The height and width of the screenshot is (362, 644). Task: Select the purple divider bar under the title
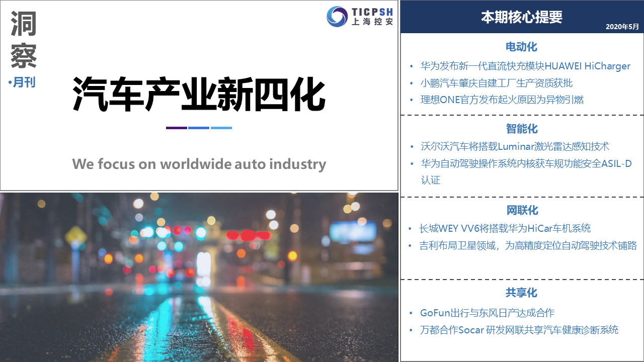[176, 128]
